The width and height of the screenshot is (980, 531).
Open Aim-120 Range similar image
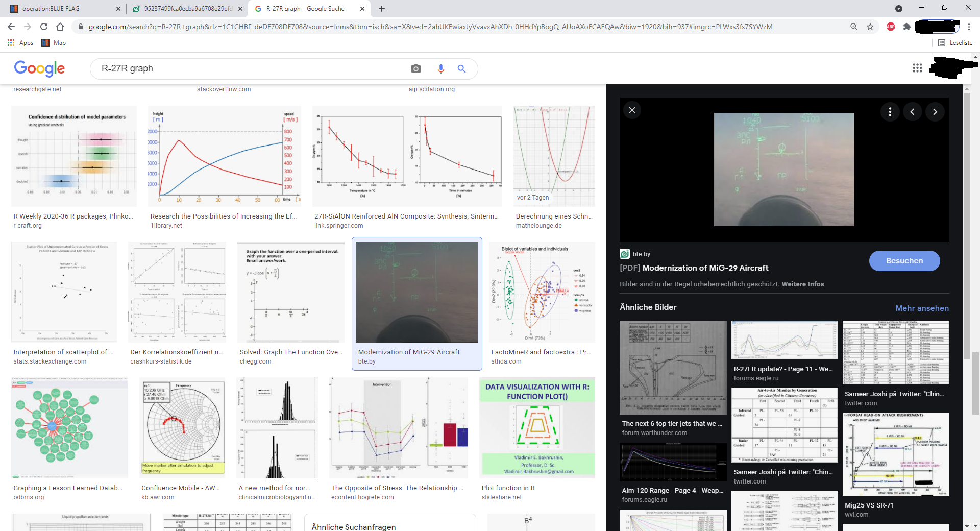point(673,462)
